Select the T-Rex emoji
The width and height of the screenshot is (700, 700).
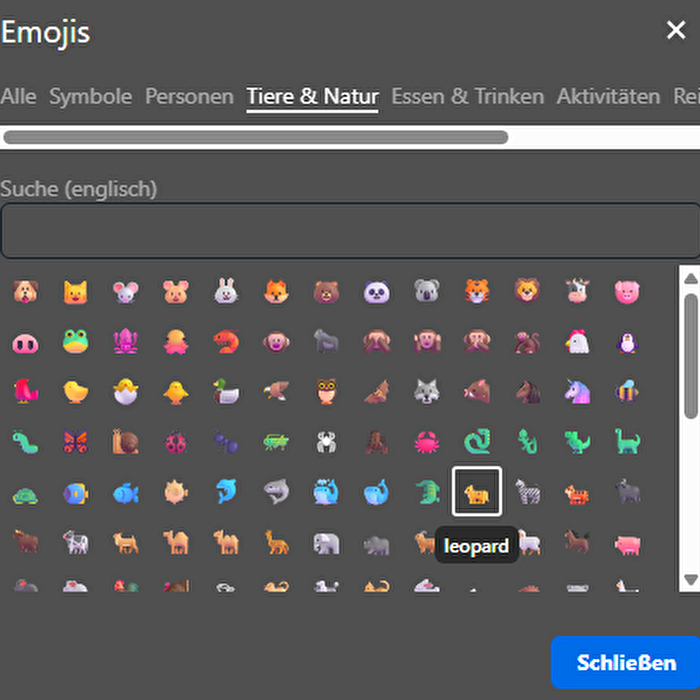[x=577, y=442]
